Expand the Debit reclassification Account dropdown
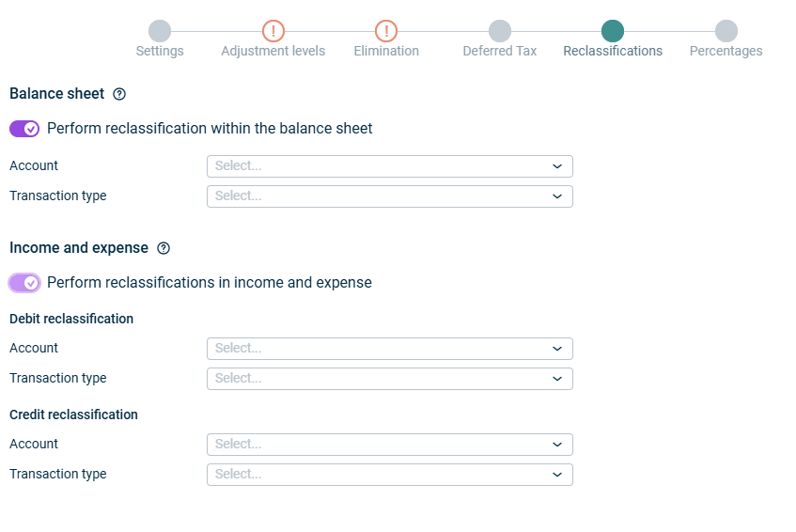796x532 pixels. [389, 349]
